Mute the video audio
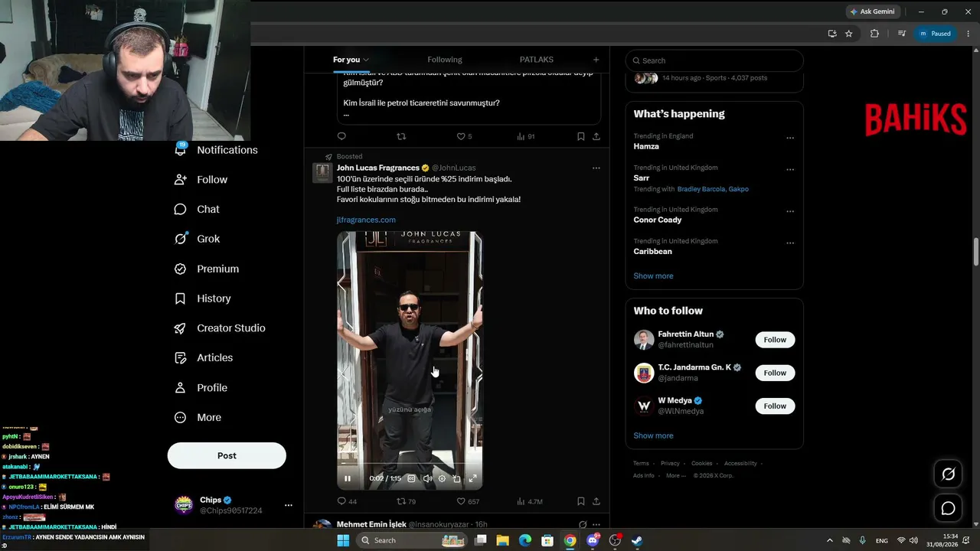 coord(427,478)
